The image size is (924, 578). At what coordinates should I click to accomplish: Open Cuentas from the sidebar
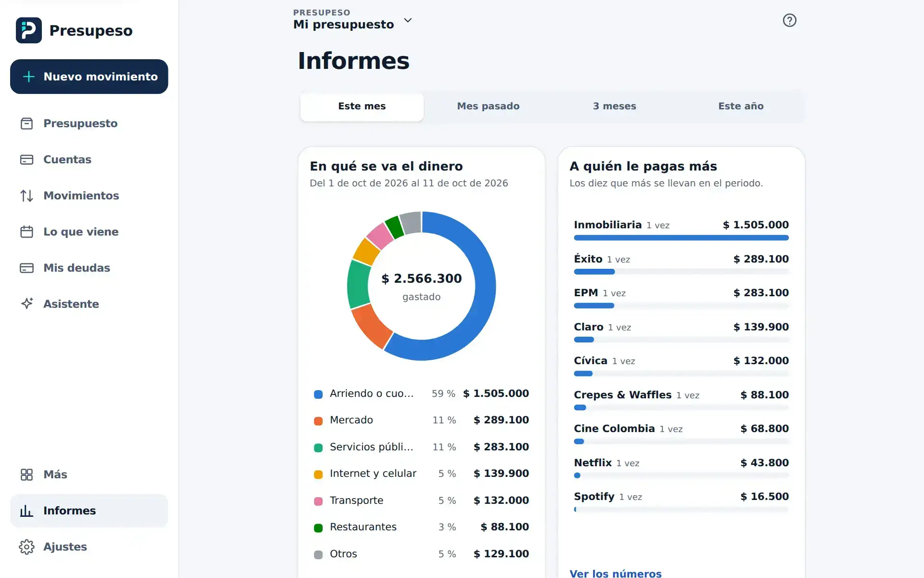tap(89, 159)
